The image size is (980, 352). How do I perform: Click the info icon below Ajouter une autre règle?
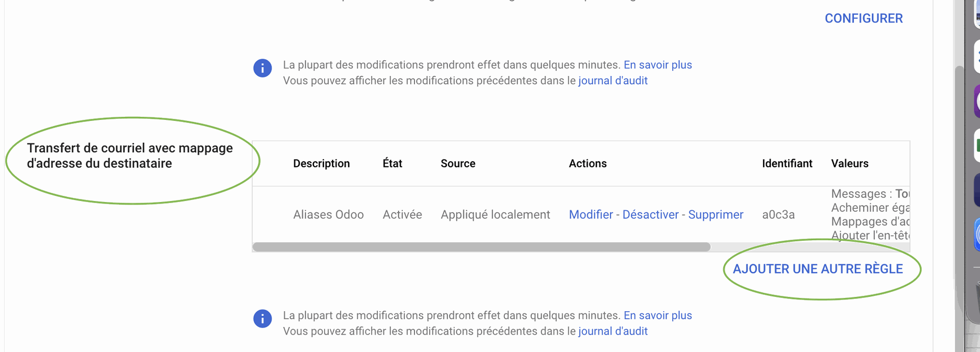pos(262,318)
